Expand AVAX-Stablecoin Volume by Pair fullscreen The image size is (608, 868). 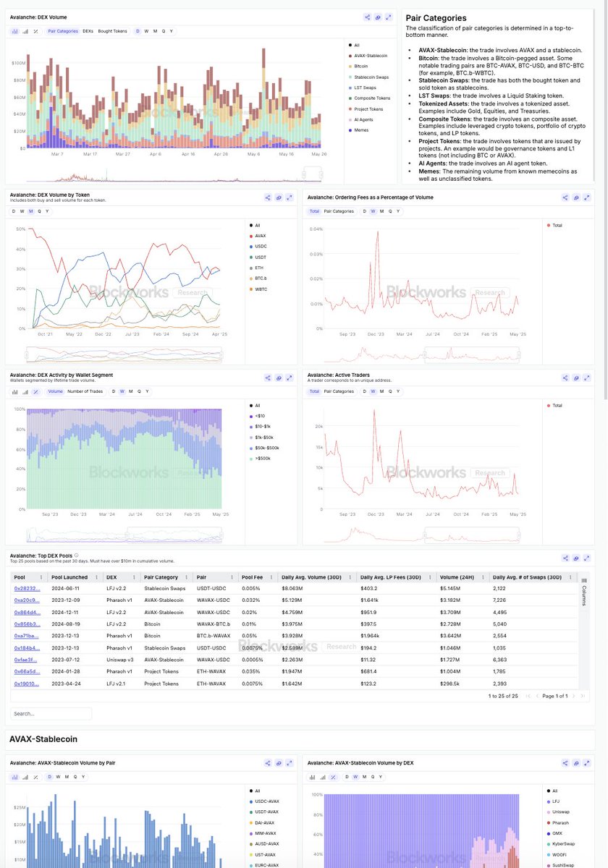(x=290, y=762)
